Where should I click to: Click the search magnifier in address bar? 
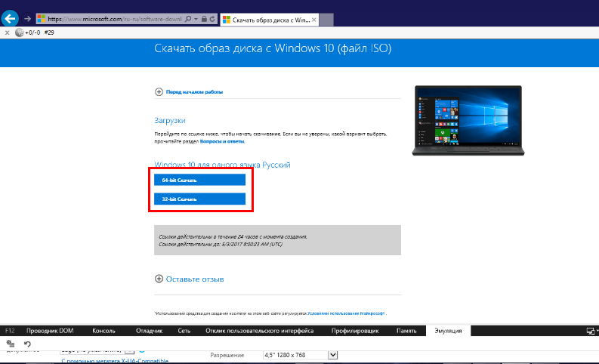(x=188, y=19)
